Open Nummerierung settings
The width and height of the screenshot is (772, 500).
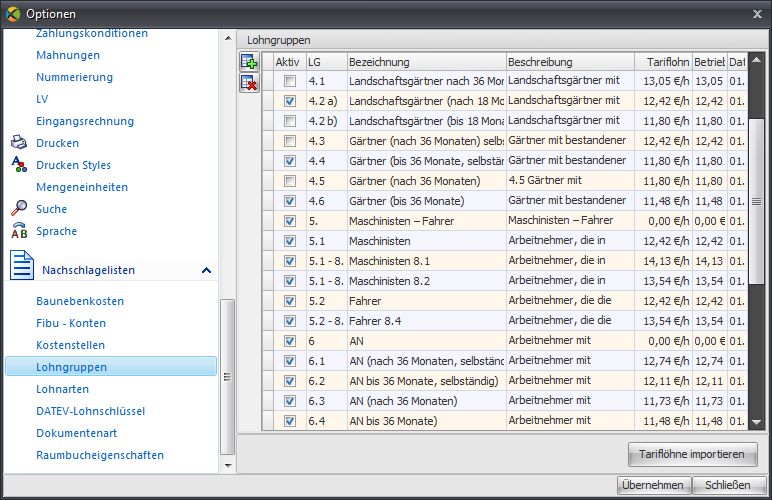pyautogui.click(x=74, y=77)
